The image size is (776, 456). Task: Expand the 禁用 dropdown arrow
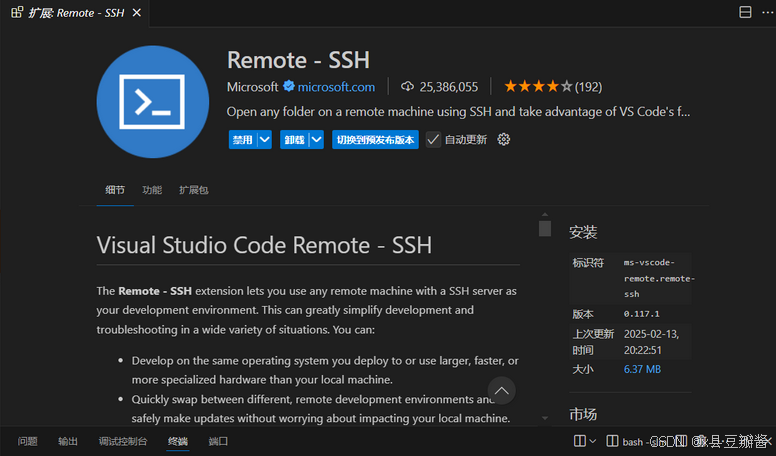[265, 140]
